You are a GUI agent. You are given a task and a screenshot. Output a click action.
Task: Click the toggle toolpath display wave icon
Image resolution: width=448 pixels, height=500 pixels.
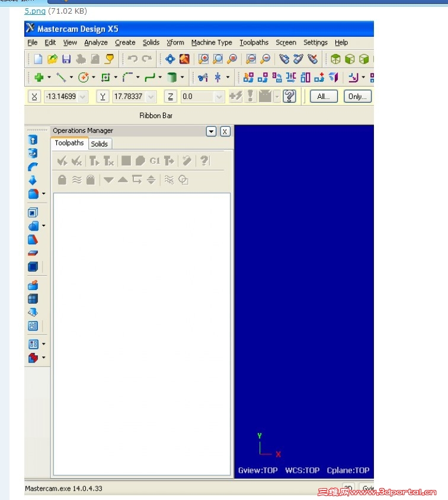coord(77,180)
